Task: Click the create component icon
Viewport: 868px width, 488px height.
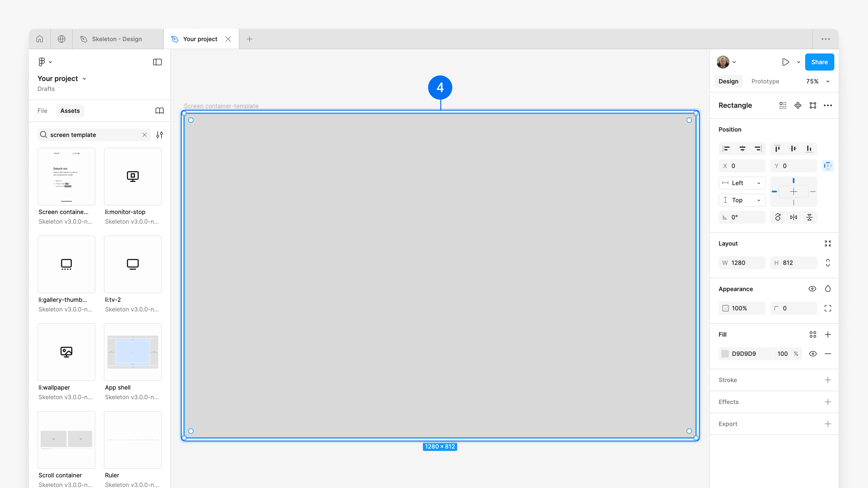Action: (797, 106)
